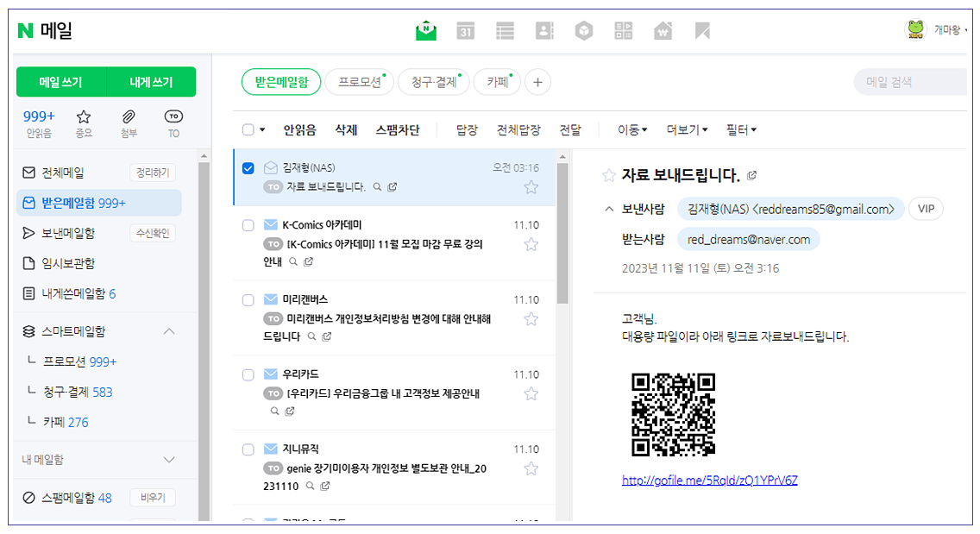Open the 더보기 more dropdown

click(x=687, y=130)
